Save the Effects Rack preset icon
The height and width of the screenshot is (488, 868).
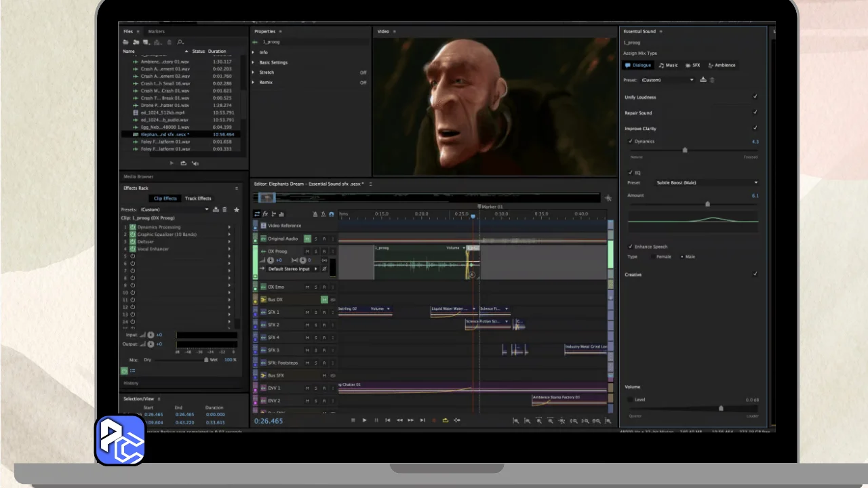(x=216, y=209)
